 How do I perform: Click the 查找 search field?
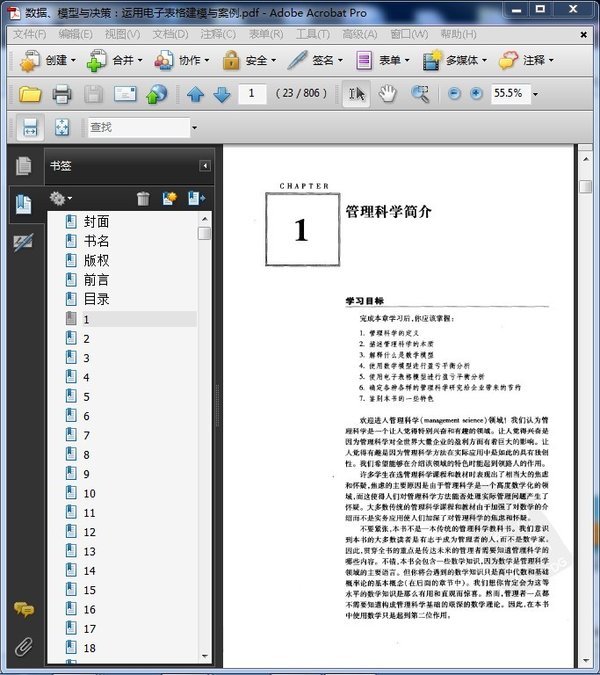(x=139, y=127)
